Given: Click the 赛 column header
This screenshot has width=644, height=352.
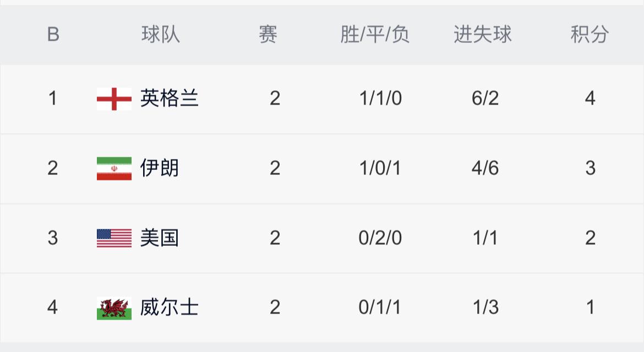Looking at the screenshot, I should click(268, 35).
